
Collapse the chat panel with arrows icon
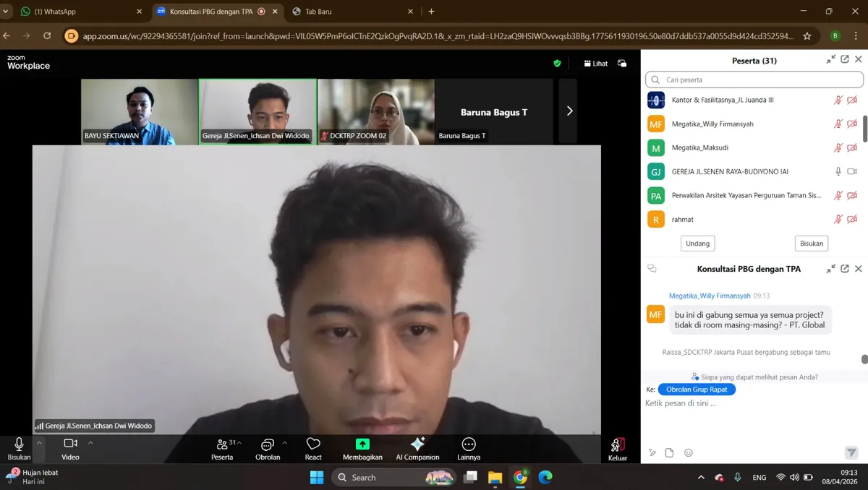(x=831, y=269)
